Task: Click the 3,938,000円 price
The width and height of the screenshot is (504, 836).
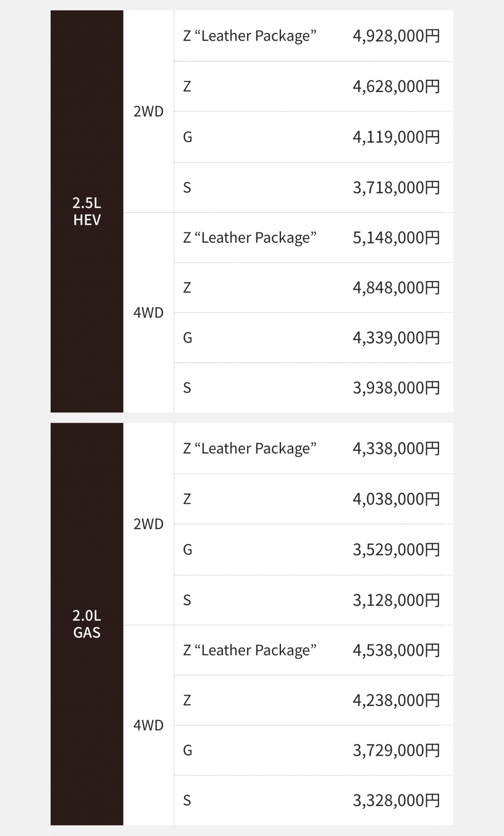Action: (x=396, y=388)
